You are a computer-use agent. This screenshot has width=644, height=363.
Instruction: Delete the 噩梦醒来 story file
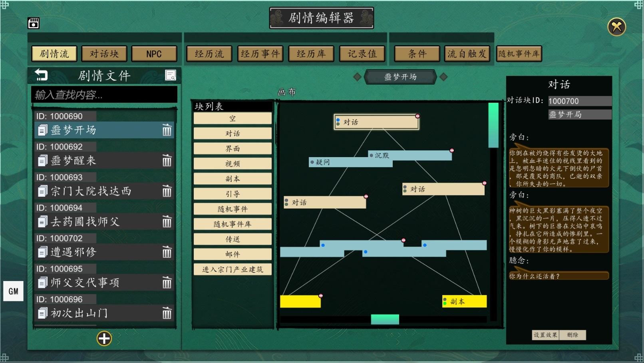[167, 161]
